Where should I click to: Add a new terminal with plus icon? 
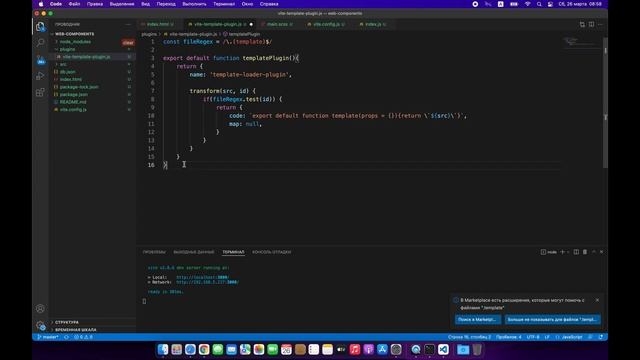click(562, 252)
